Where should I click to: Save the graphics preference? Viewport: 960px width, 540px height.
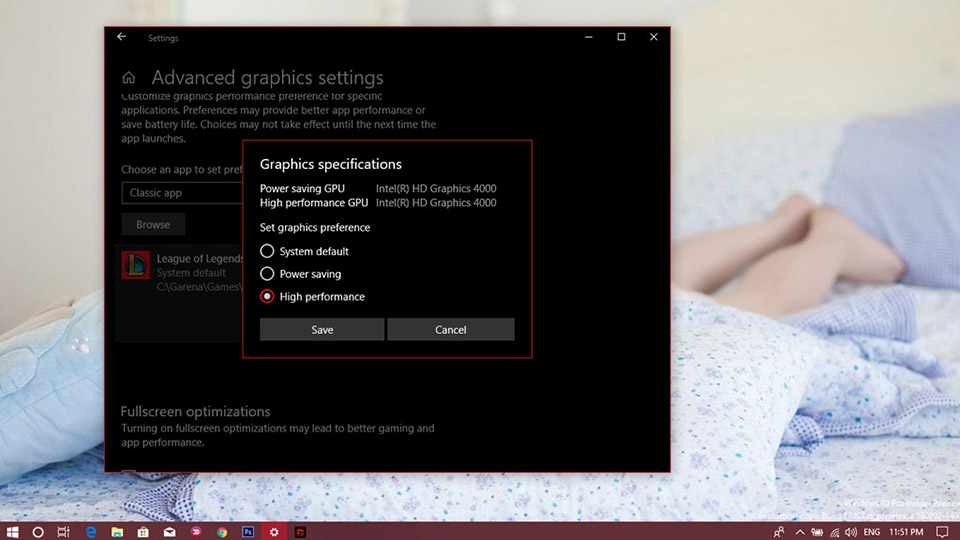322,329
